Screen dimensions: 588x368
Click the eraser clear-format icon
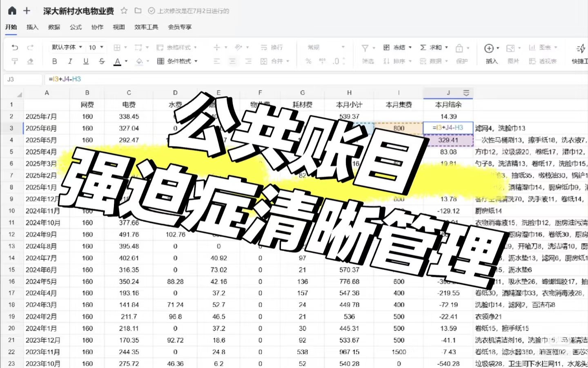click(30, 61)
